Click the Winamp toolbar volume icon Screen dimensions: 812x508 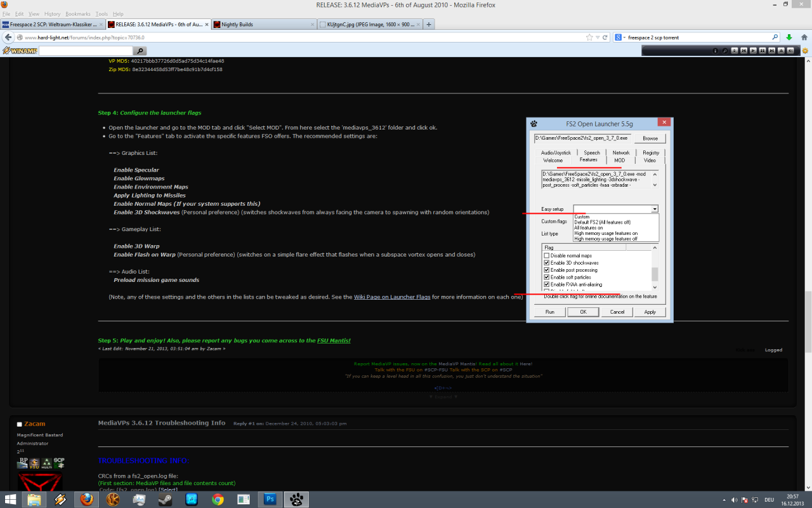point(791,50)
